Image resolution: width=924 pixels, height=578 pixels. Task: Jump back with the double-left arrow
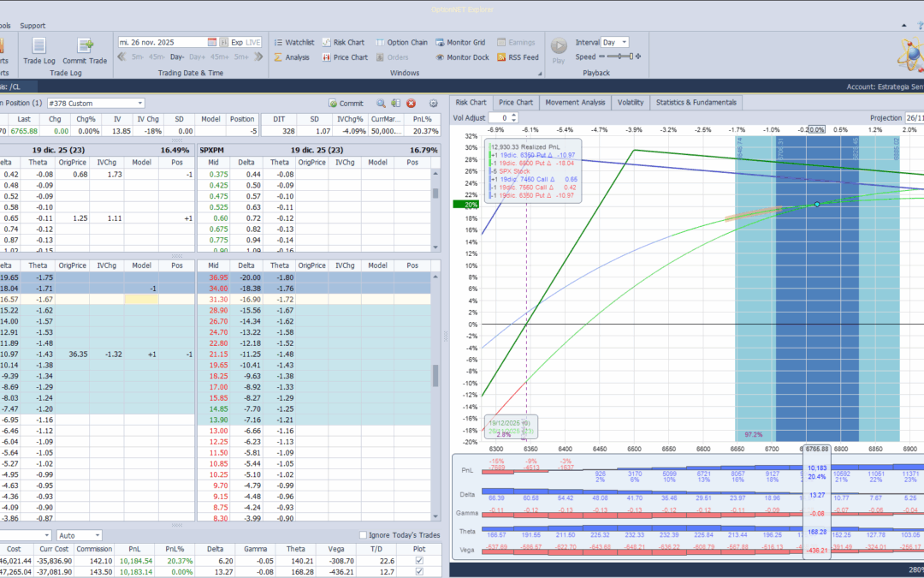122,57
